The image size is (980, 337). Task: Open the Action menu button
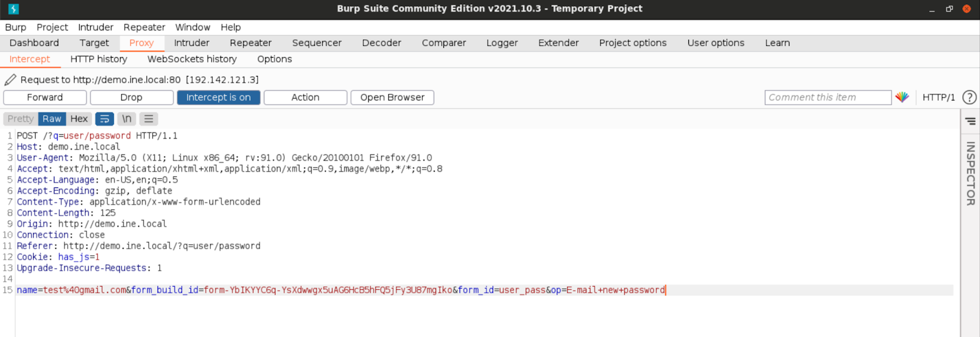click(x=305, y=97)
